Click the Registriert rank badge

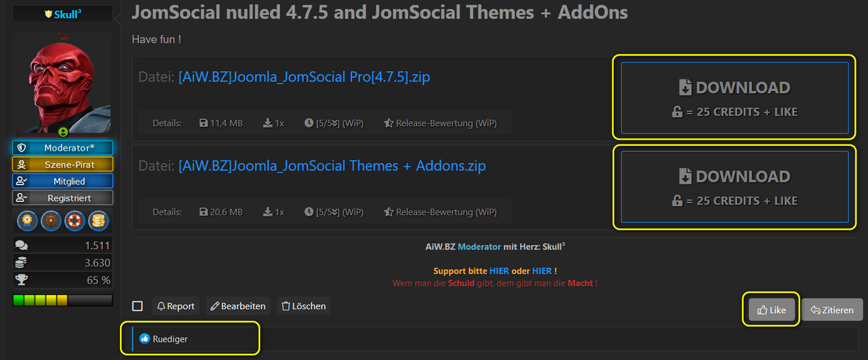(62, 198)
